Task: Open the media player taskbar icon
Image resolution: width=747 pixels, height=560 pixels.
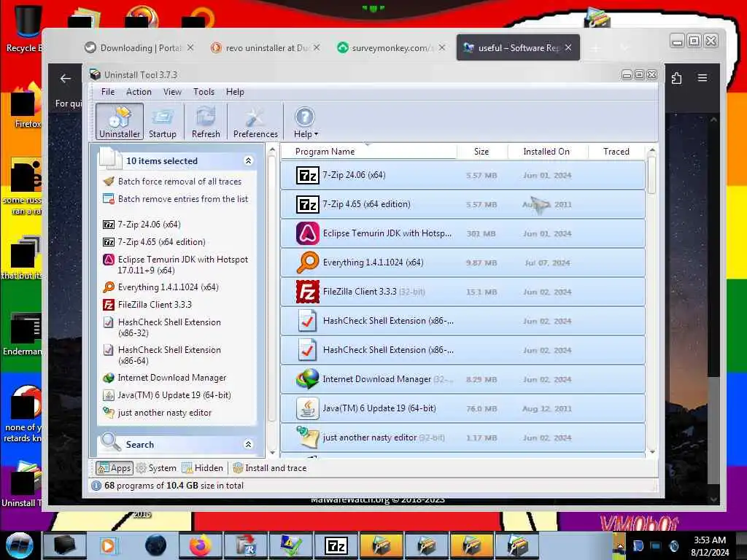Action: pos(108,545)
